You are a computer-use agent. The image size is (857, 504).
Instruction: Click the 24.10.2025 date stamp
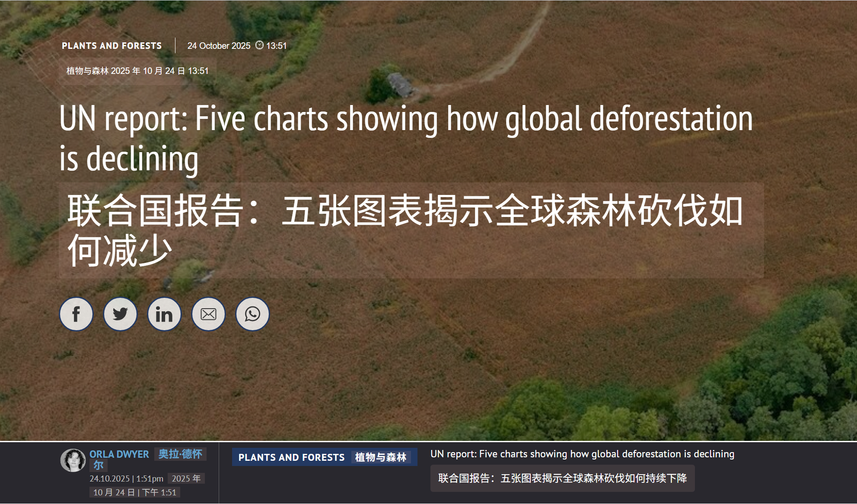coord(126,478)
